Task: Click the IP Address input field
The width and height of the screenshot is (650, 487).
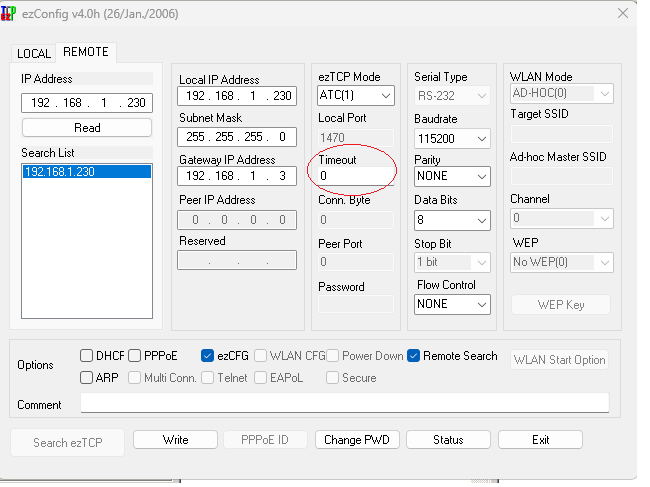Action: (x=87, y=103)
